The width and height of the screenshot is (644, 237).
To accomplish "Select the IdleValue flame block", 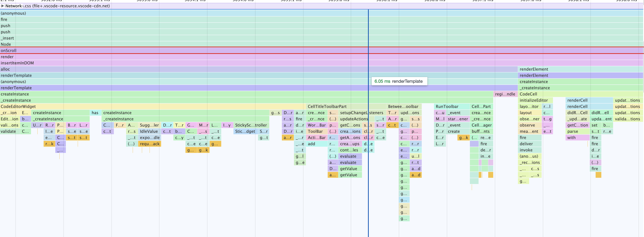I will pyautogui.click(x=149, y=131).
